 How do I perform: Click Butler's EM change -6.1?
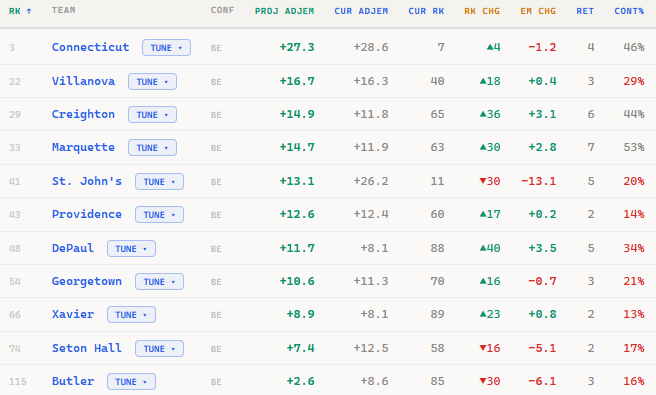(542, 381)
